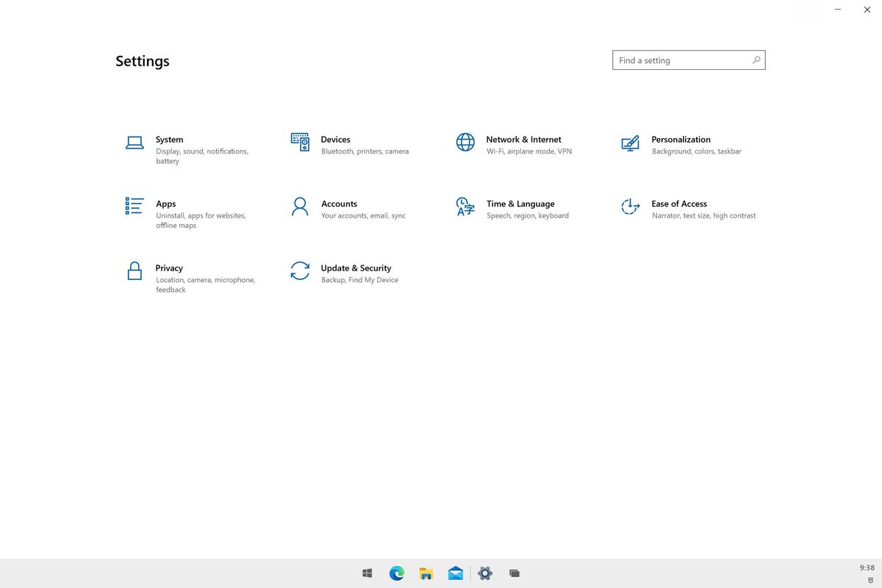Open Task View from the taskbar
Viewport: 882px width, 588px height.
(x=514, y=573)
